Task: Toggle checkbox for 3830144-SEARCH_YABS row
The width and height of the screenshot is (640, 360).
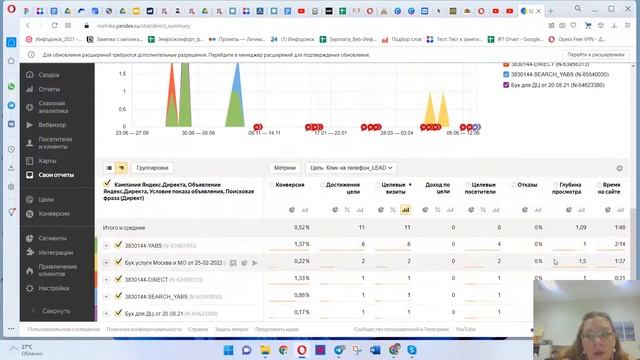Action: [118, 296]
